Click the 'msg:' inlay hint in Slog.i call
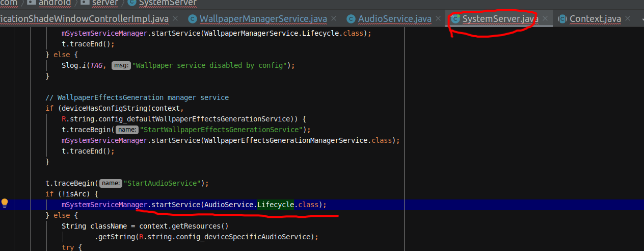644x251 pixels. point(121,65)
